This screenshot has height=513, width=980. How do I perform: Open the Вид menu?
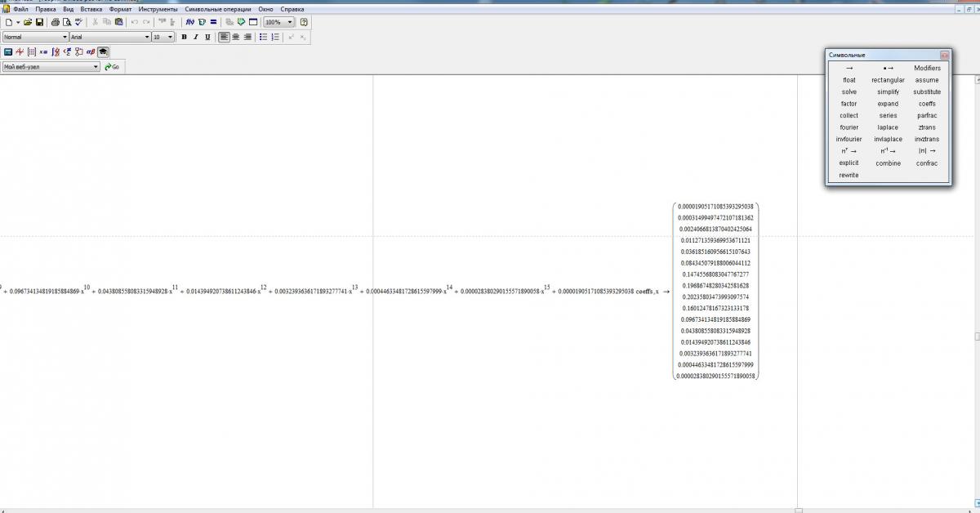69,9
